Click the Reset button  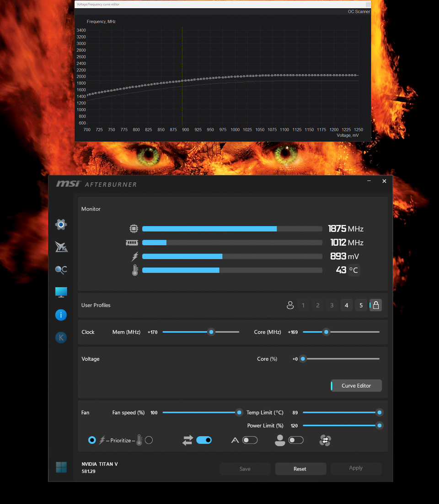coord(300,469)
